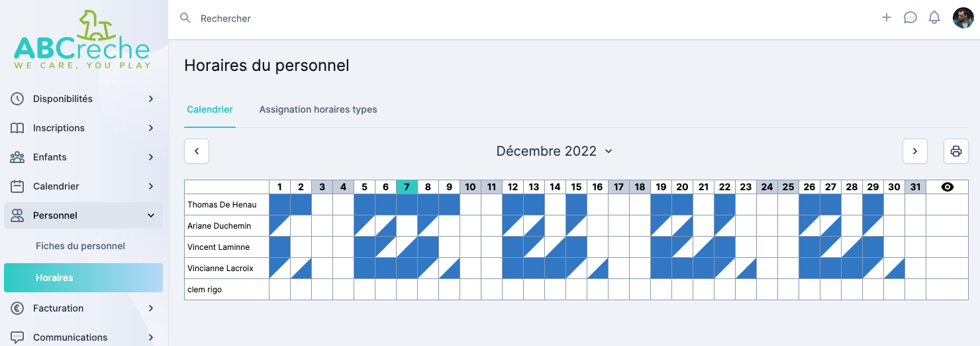The height and width of the screenshot is (346, 980).
Task: Open the notifications bell
Action: (x=934, y=18)
